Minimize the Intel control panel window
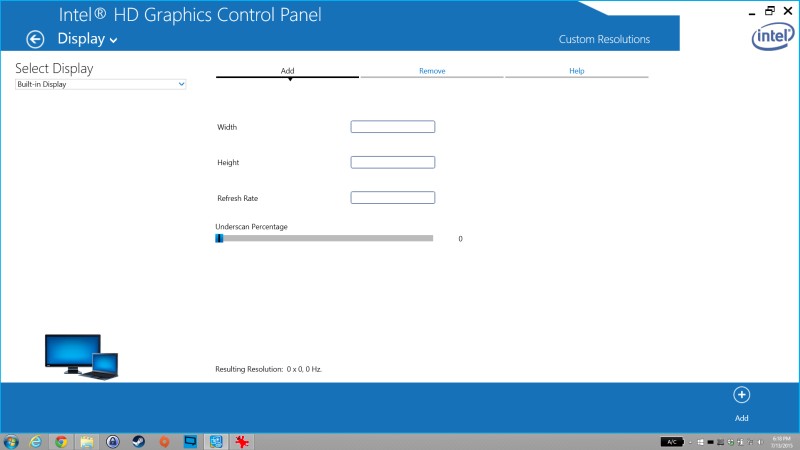 click(x=752, y=12)
